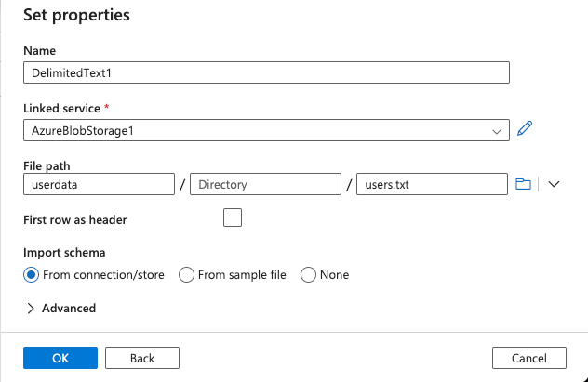Focus the userdata container field

pos(99,184)
